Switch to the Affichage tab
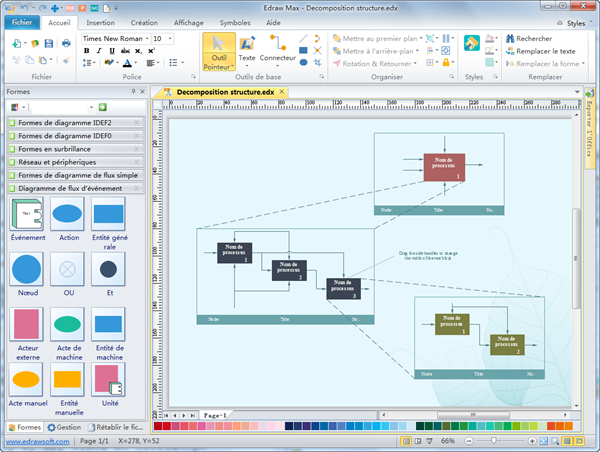 [188, 21]
